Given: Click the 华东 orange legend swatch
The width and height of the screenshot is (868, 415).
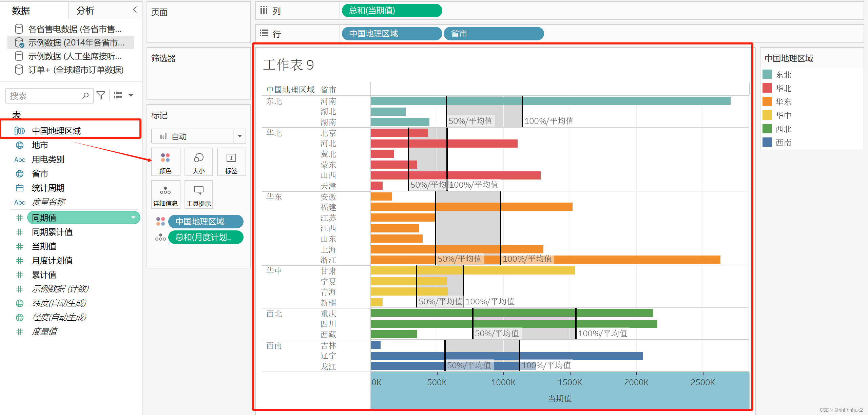Looking at the screenshot, I should pyautogui.click(x=767, y=101).
